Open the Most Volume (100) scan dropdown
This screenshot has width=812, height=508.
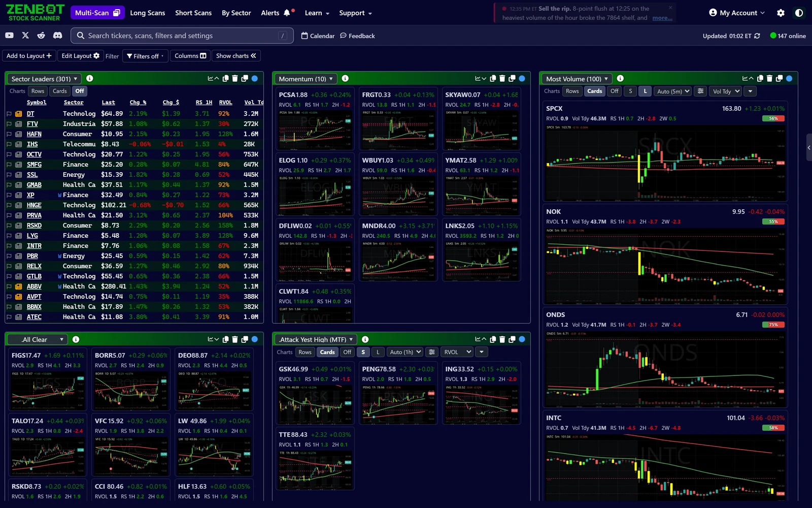[576, 79]
